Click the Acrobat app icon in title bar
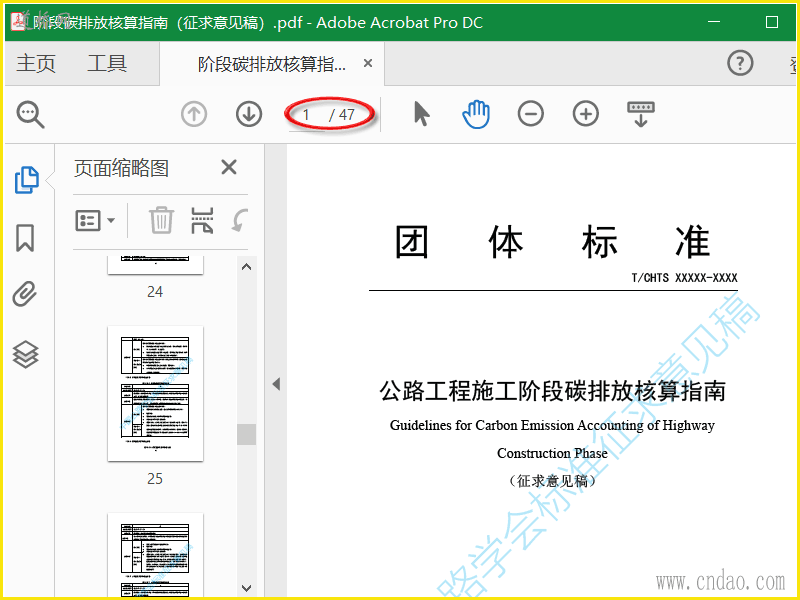800x600 pixels. click(x=18, y=22)
